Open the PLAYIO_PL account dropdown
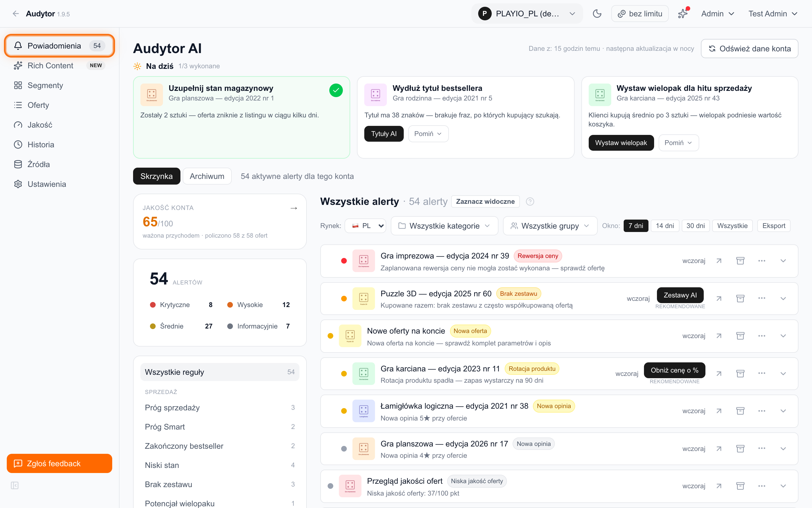Screen dimensions: 812x508 tap(527, 14)
